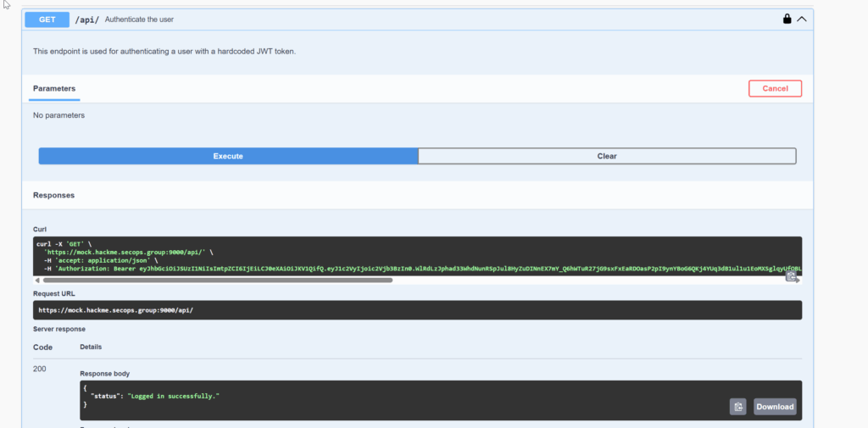Click the authorization lock icon
The width and height of the screenshot is (868, 428).
[787, 19]
